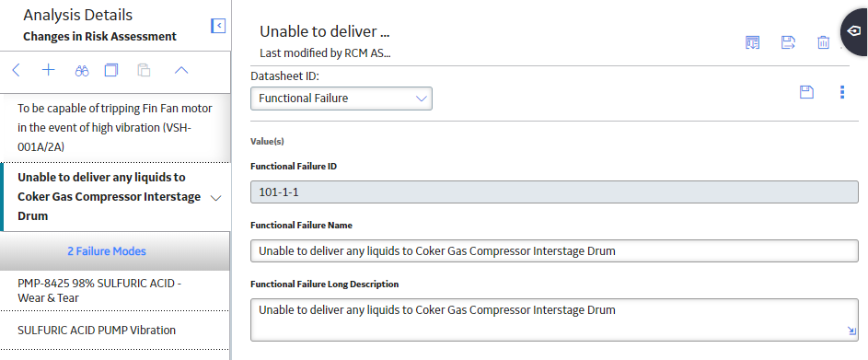Delete the record with trash icon
868x360 pixels.
click(x=823, y=42)
